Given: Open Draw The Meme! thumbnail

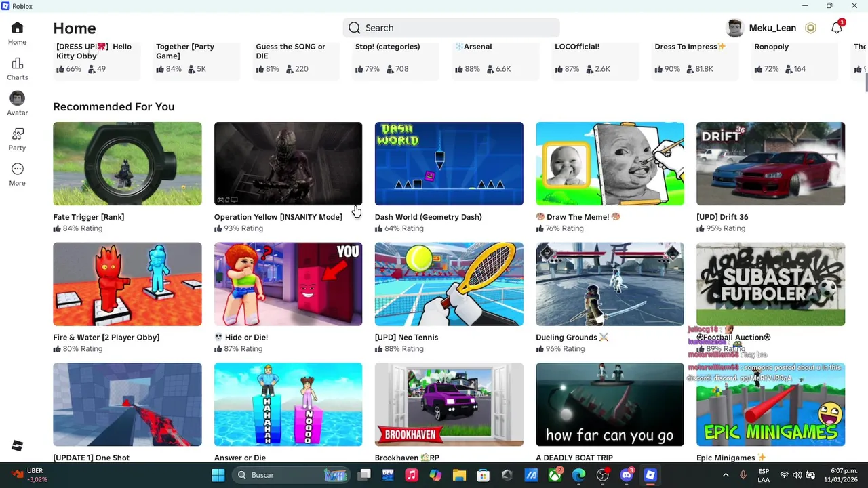Looking at the screenshot, I should (610, 163).
